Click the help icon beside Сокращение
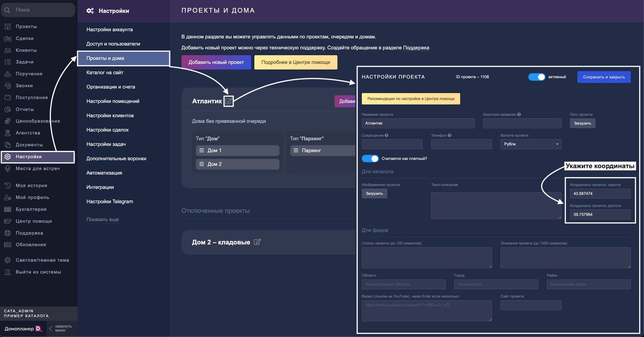This screenshot has height=337, width=644. pyautogui.click(x=386, y=135)
